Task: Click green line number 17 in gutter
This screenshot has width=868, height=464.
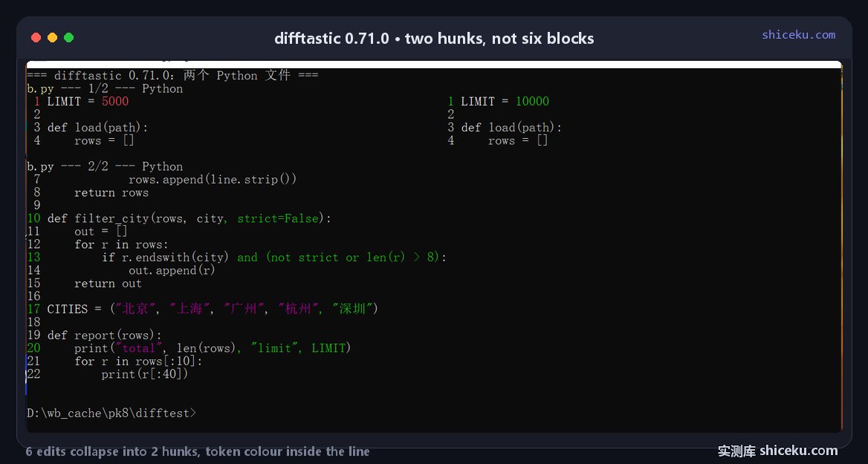Action: [x=33, y=309]
